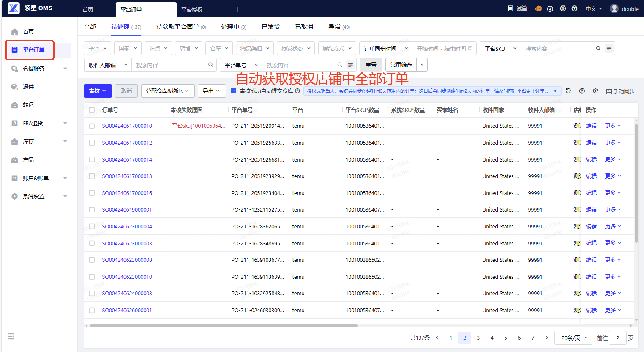Click the 库存 warehouse icon in sidebar
Screen dimensions: 644x352
click(x=15, y=141)
